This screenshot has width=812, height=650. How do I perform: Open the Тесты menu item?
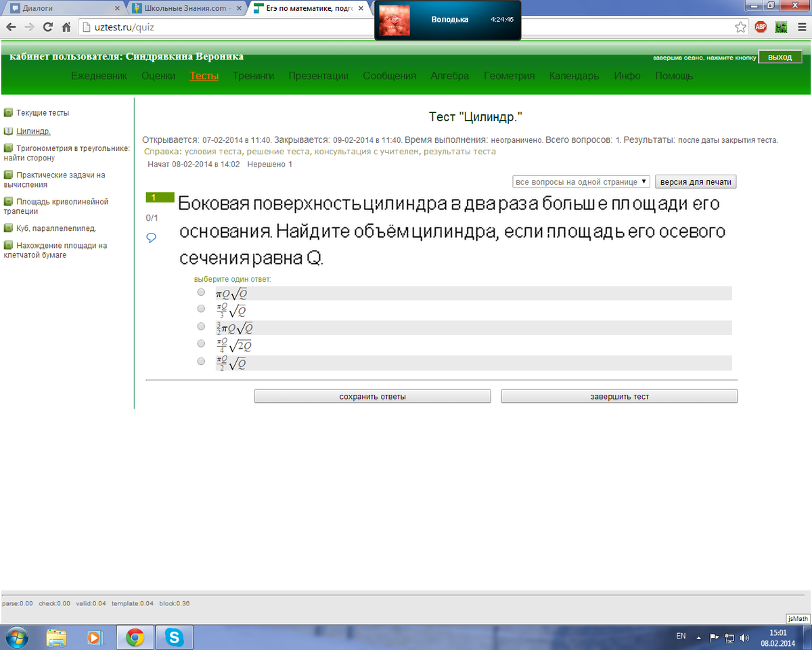(x=204, y=76)
